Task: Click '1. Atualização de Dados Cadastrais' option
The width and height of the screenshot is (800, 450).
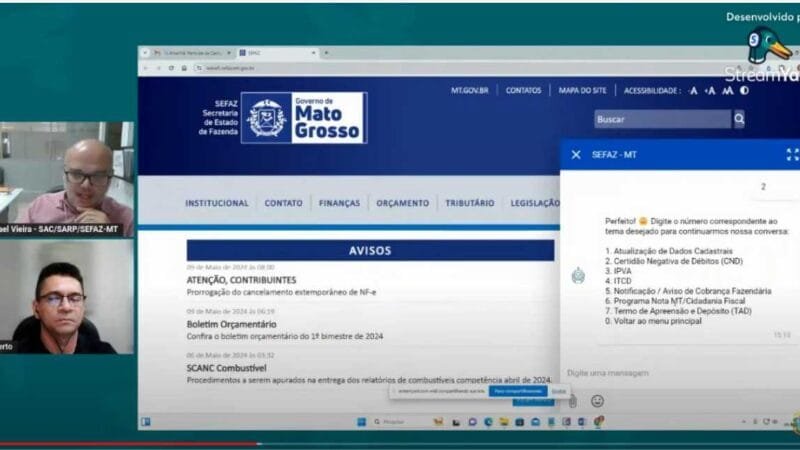Action: tap(669, 251)
